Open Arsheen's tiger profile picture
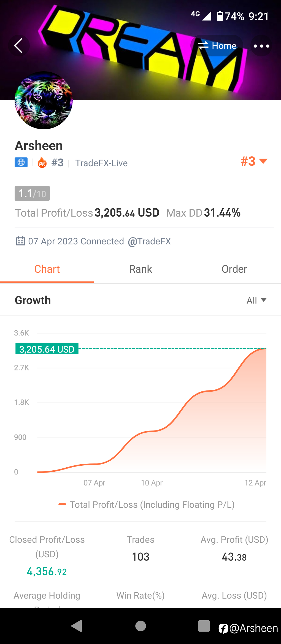Image resolution: width=281 pixels, height=644 pixels. pyautogui.click(x=44, y=100)
